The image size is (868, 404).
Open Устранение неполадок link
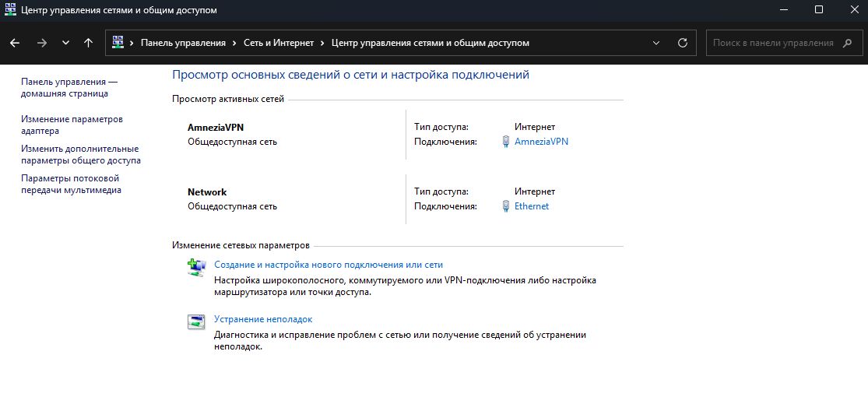(x=263, y=319)
